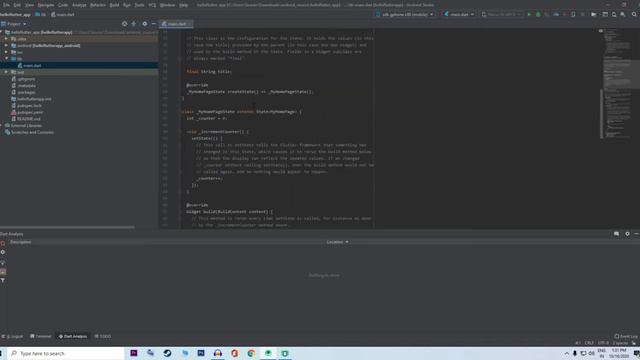Click the Description column header in Dart Analysis

[20, 242]
